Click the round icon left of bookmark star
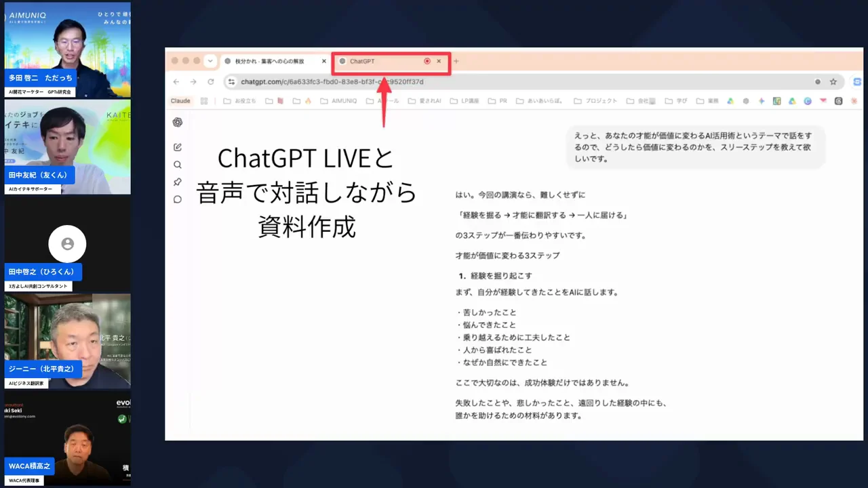Screen dimensions: 868x488 click(x=818, y=82)
